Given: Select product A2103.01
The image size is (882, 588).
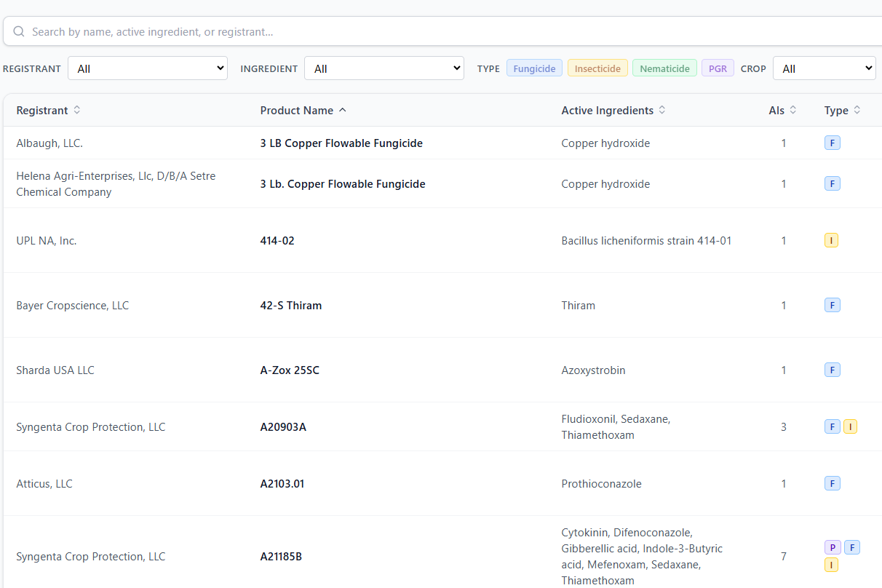Looking at the screenshot, I should pos(282,483).
